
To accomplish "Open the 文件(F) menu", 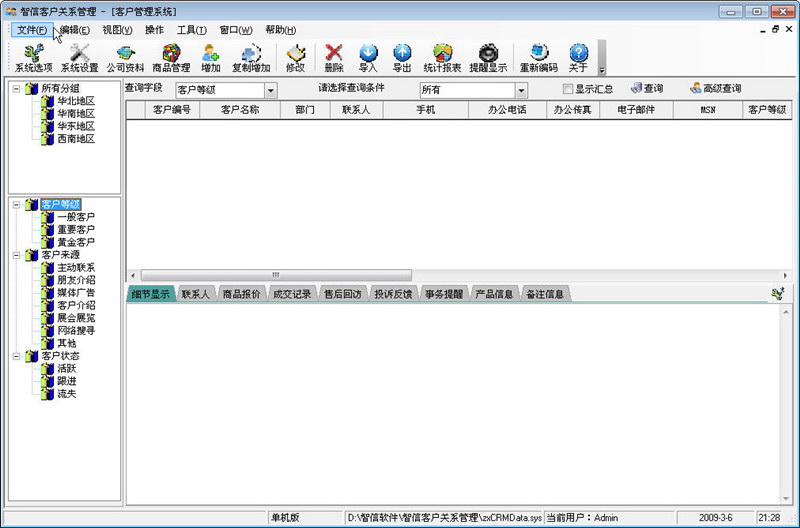I will pos(32,30).
